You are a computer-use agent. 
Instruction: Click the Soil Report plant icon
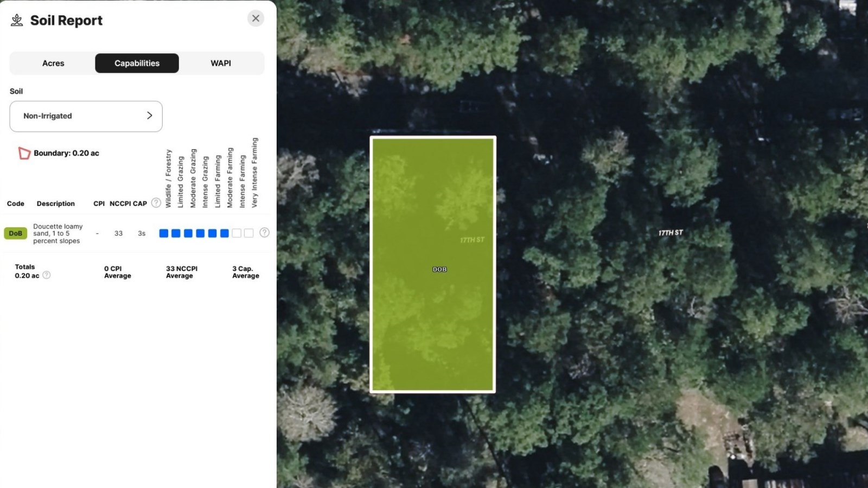[x=17, y=21]
